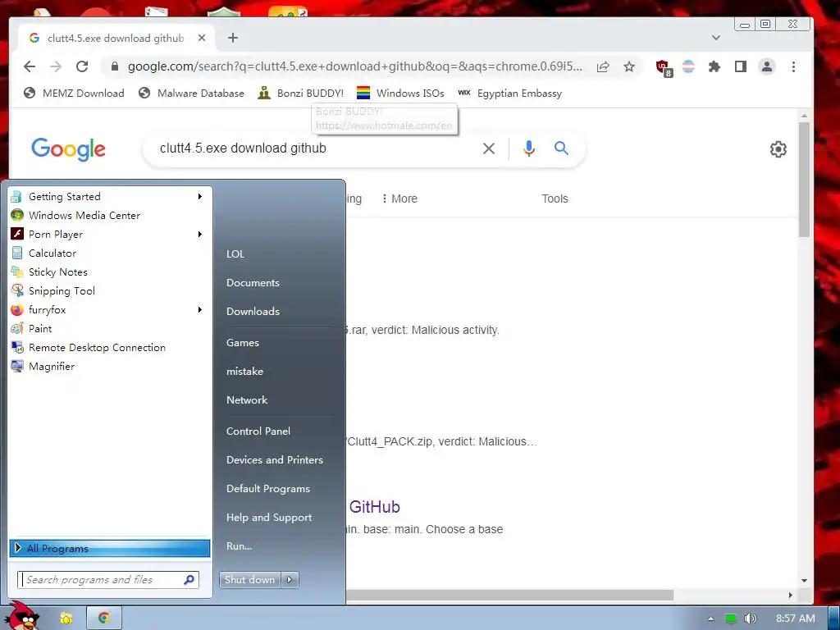Image resolution: width=840 pixels, height=630 pixels.
Task: Launch Windows Media Center
Action: (109, 216)
